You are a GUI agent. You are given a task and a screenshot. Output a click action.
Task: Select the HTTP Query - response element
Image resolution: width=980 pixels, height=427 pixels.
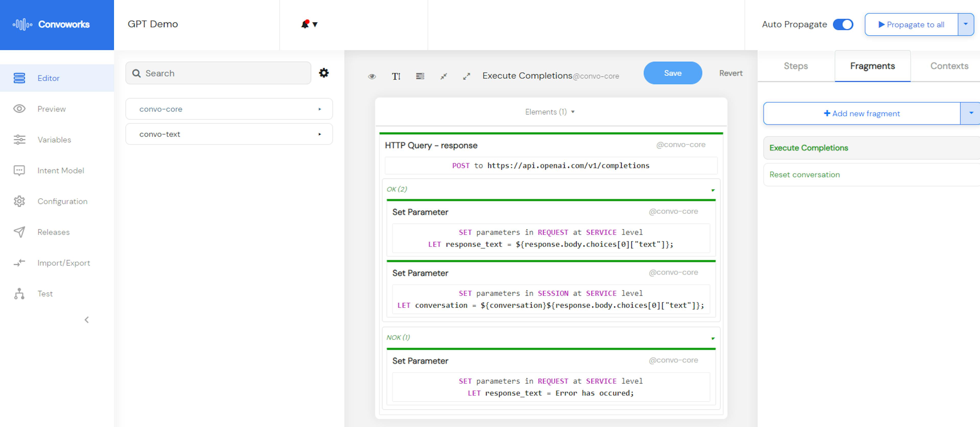[431, 145]
